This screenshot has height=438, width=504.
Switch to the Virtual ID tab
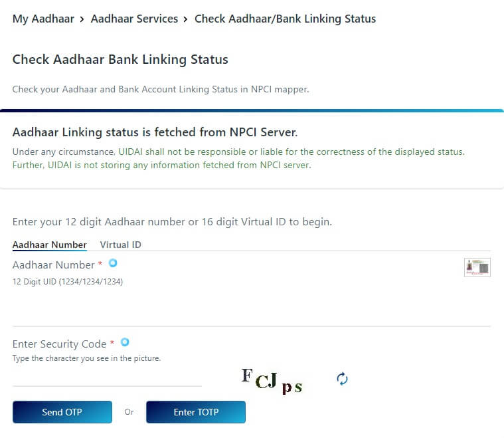tap(120, 245)
